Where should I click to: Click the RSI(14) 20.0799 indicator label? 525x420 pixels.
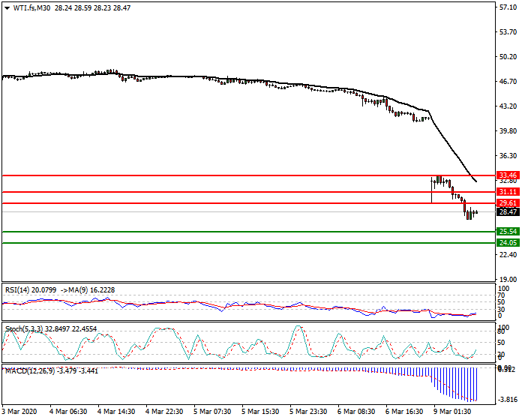pyautogui.click(x=31, y=290)
